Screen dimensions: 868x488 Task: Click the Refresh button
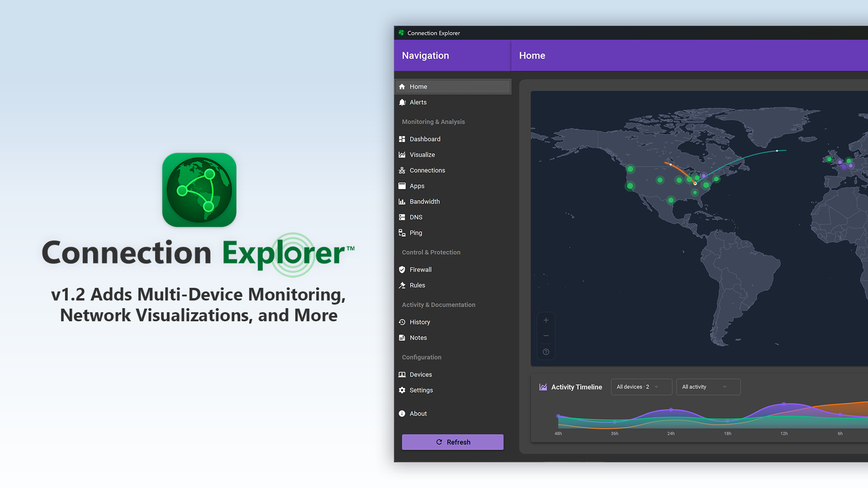(x=453, y=442)
